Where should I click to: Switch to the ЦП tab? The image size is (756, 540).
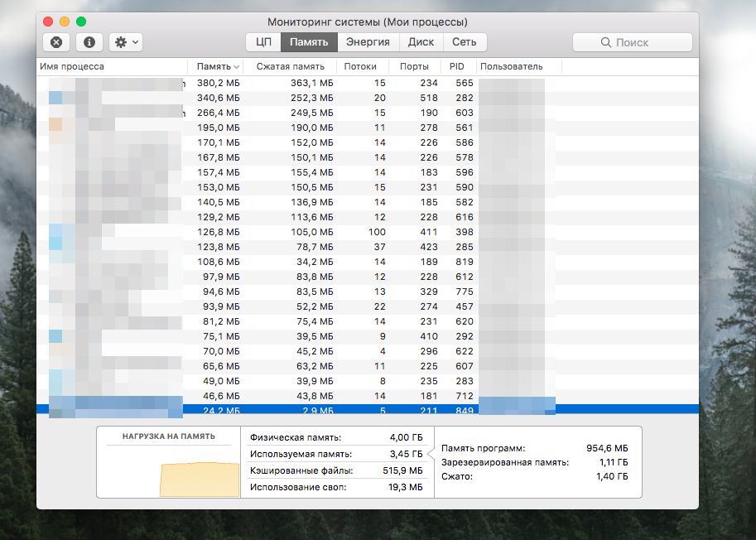(x=263, y=42)
